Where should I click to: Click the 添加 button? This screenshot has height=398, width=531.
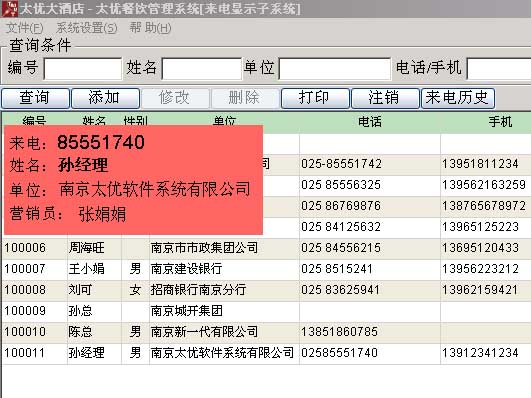point(105,98)
